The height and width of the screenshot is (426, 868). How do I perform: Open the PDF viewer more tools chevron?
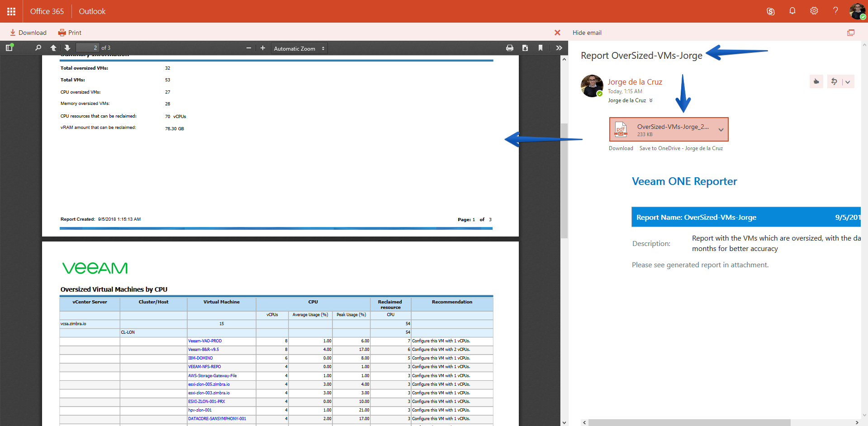click(559, 48)
